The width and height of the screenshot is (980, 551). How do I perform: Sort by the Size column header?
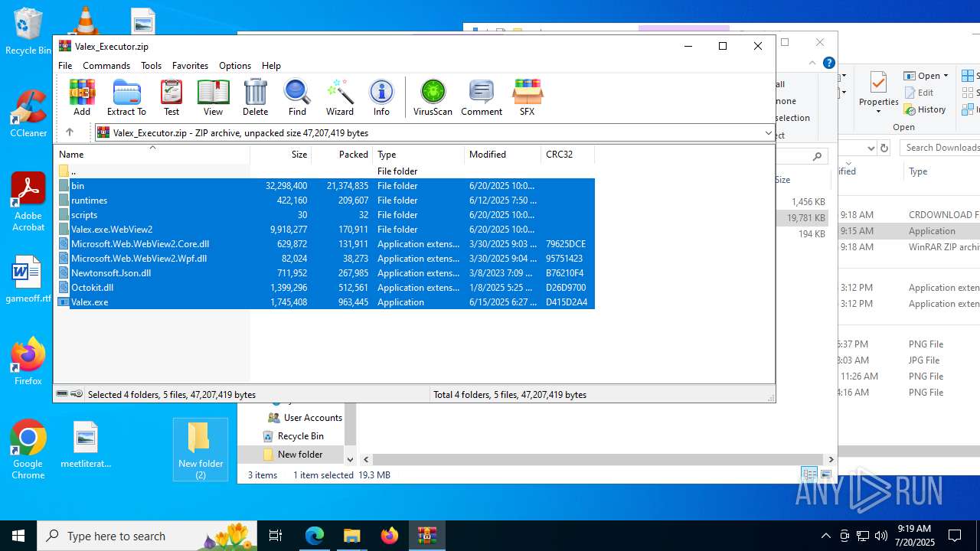pos(281,154)
